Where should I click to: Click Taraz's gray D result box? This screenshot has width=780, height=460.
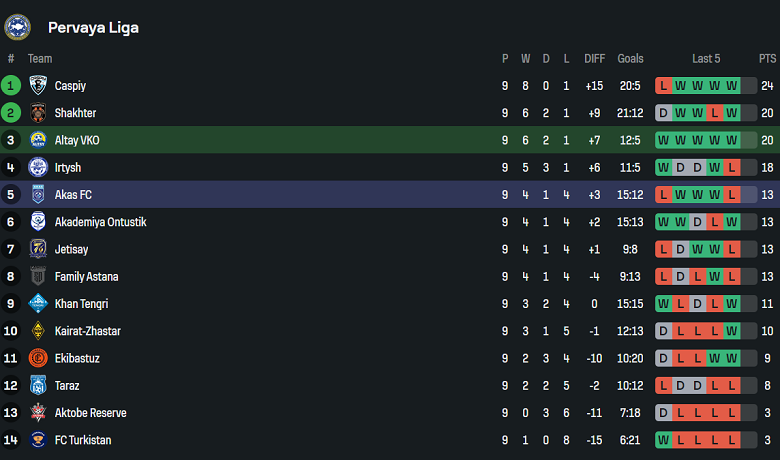click(x=680, y=385)
